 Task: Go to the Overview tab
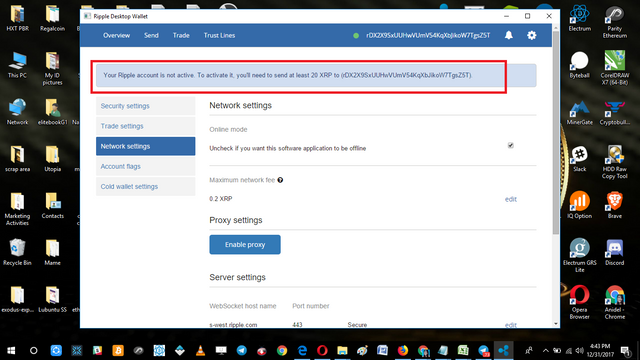click(116, 36)
